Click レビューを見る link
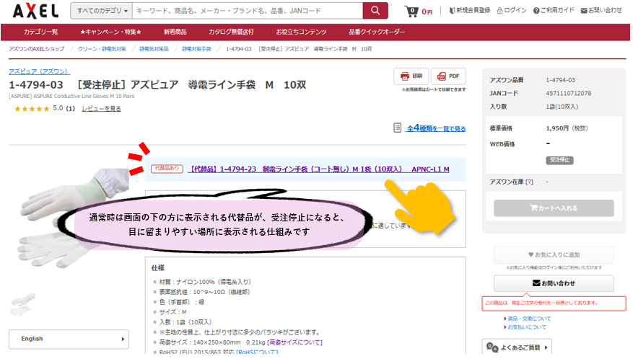The width and height of the screenshot is (633, 364). coord(101,108)
